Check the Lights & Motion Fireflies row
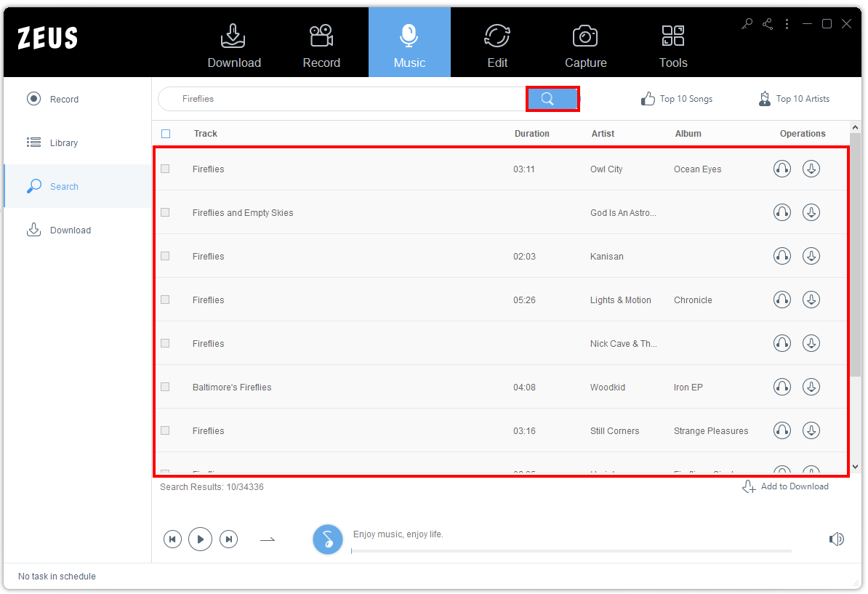 click(x=165, y=300)
